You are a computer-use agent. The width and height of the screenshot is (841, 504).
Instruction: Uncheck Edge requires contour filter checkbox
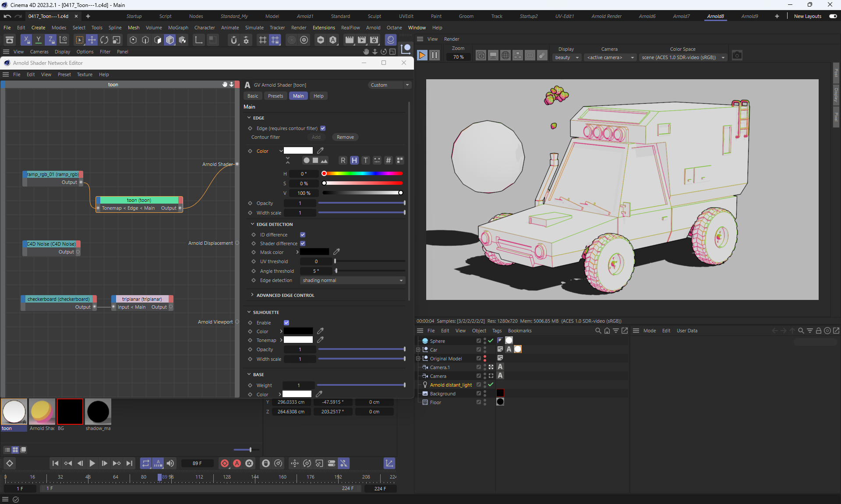(323, 128)
